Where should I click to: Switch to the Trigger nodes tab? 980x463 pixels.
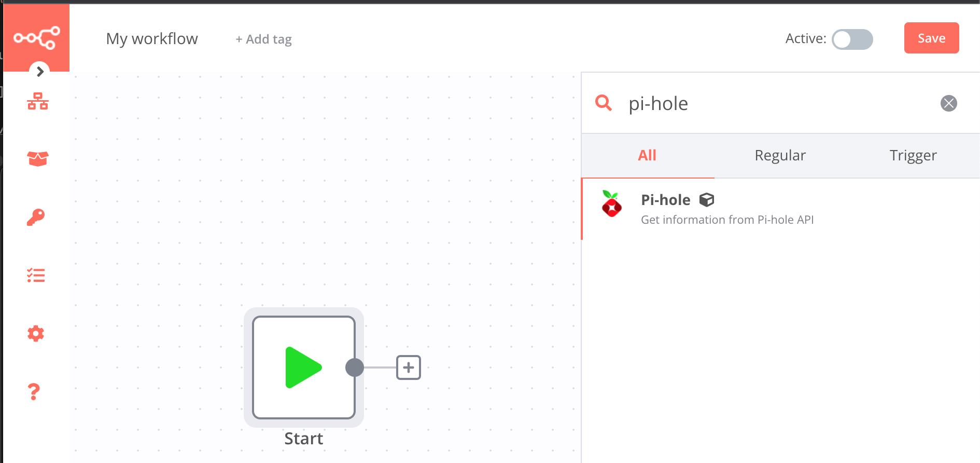(x=913, y=155)
